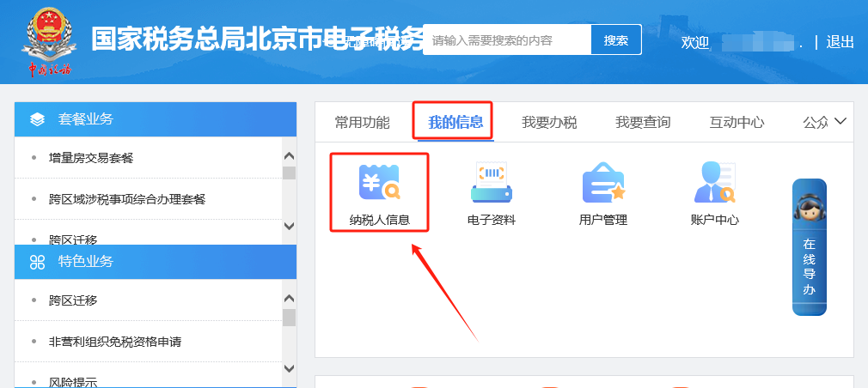Click the 退出 logout link
This screenshot has width=868, height=388.
point(840,42)
